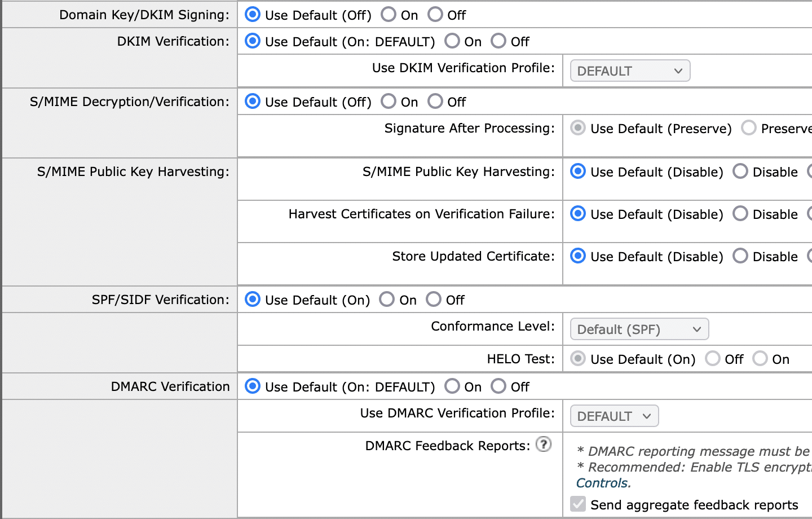
Task: Disable Store Updated Certificate
Action: 740,256
